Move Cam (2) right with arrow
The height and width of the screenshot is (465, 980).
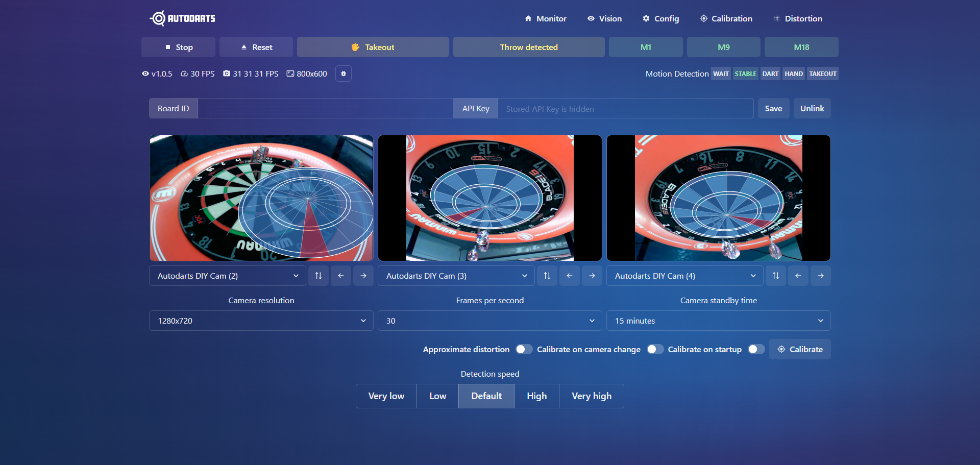coord(363,276)
